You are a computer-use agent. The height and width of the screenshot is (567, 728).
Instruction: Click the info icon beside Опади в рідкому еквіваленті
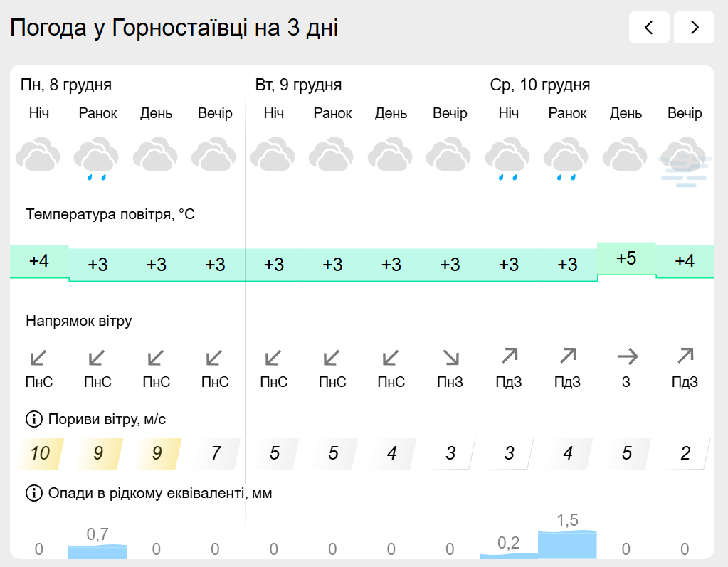tap(33, 493)
